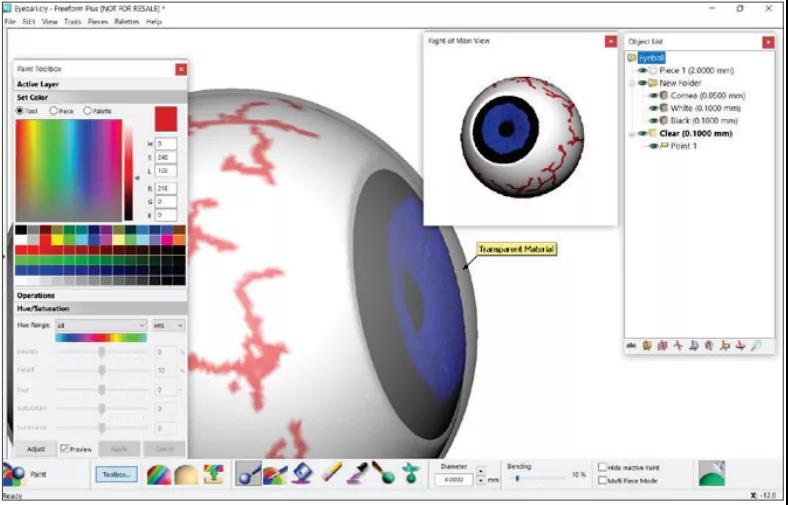The height and width of the screenshot is (505, 788).
Task: Open the HSL color mode dropdown
Action: [168, 326]
